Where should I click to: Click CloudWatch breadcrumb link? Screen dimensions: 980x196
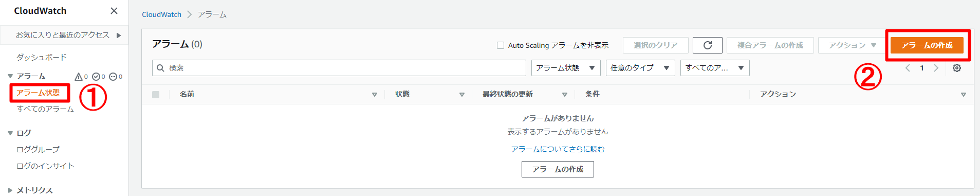coord(161,14)
